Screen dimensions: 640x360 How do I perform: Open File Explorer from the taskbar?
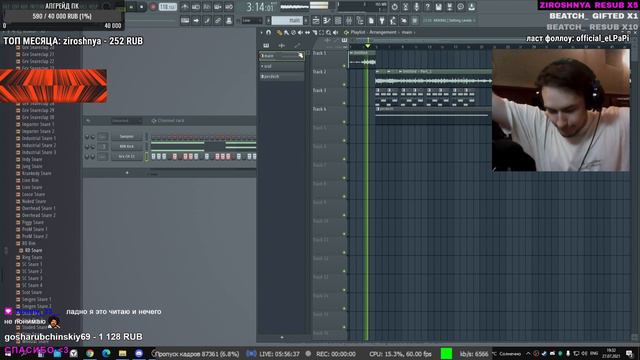click(122, 353)
